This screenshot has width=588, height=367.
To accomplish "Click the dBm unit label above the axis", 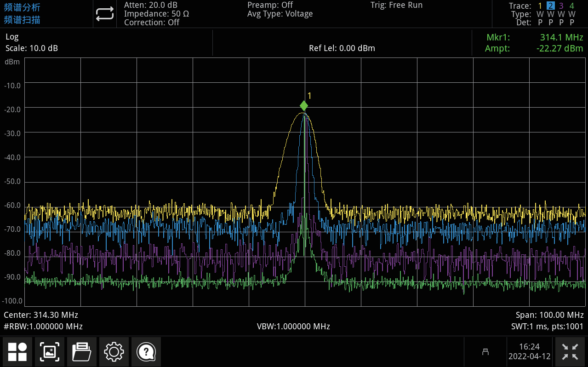I will (x=12, y=62).
